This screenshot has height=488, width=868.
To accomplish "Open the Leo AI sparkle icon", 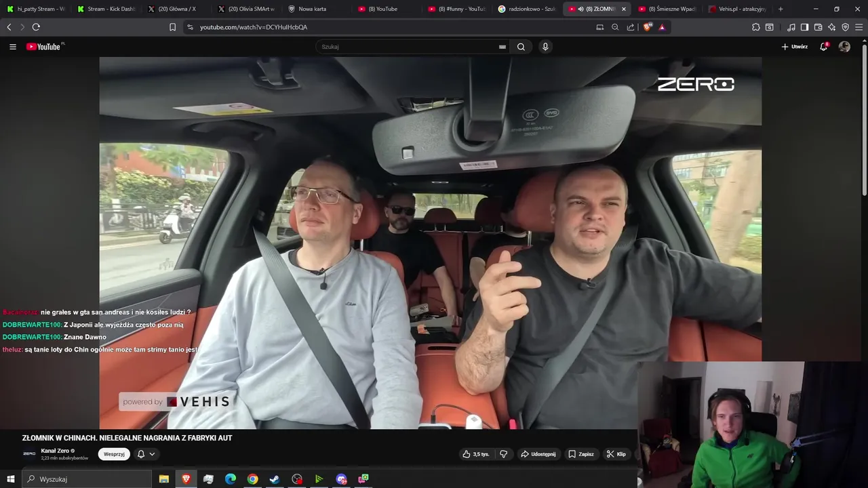I will tap(832, 27).
